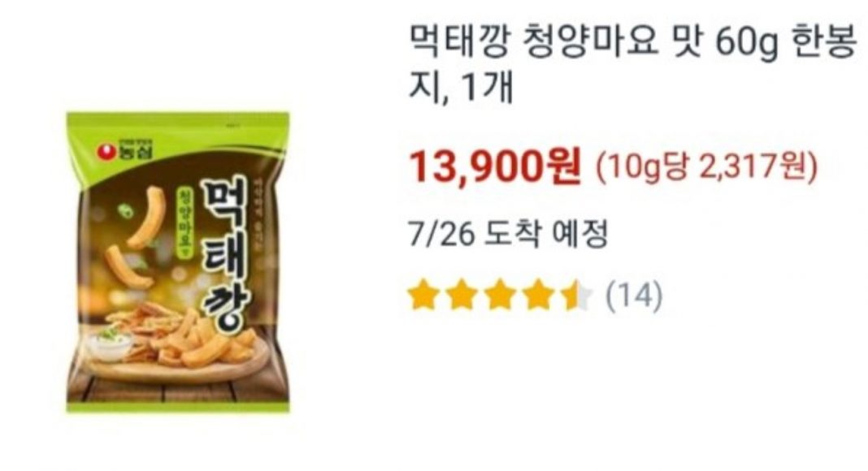Click the 7/26 도착 예정 delivery text
Image resolution: width=868 pixels, height=471 pixels.
pos(508,234)
